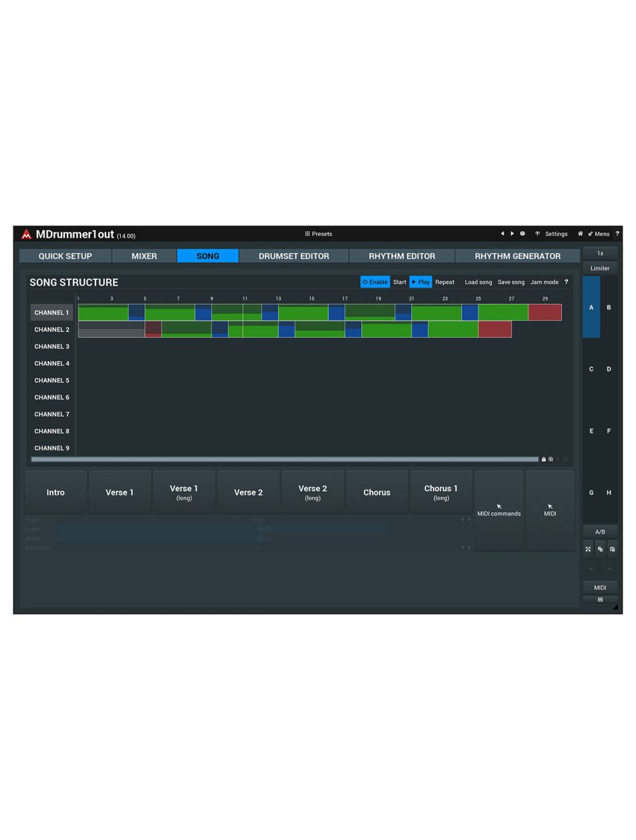This screenshot has height=840, width=636.
Task: Switch to the Mixer tab
Action: 144,256
